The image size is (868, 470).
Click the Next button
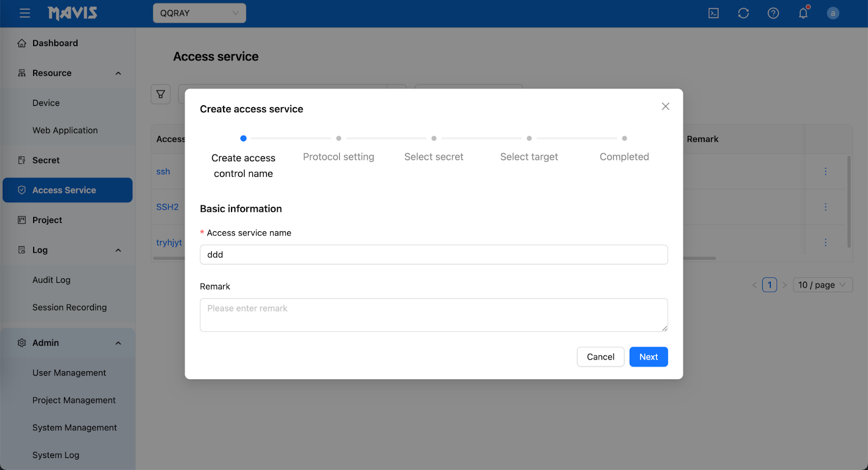648,357
